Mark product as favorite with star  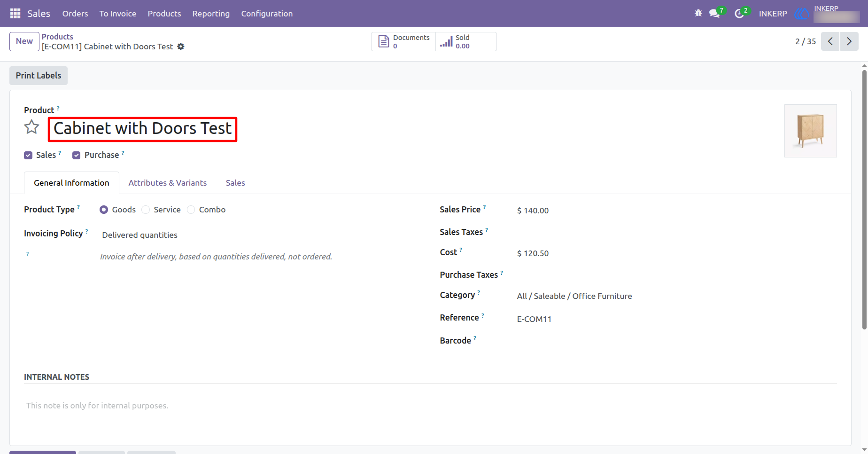[32, 127]
